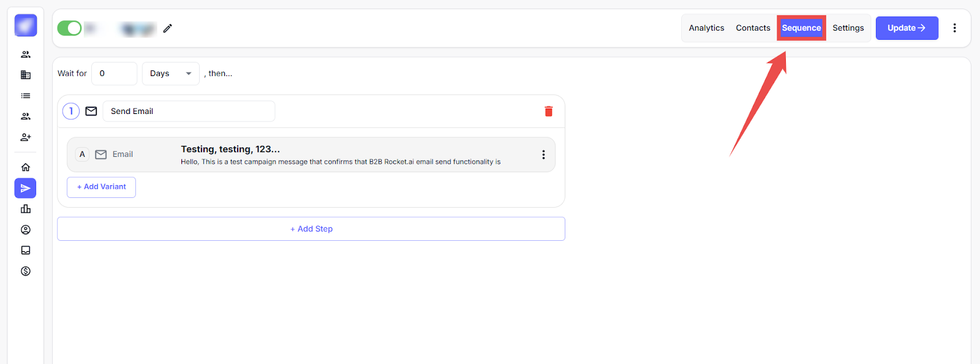Click the Add Variant button
The image size is (980, 364).
(x=101, y=187)
